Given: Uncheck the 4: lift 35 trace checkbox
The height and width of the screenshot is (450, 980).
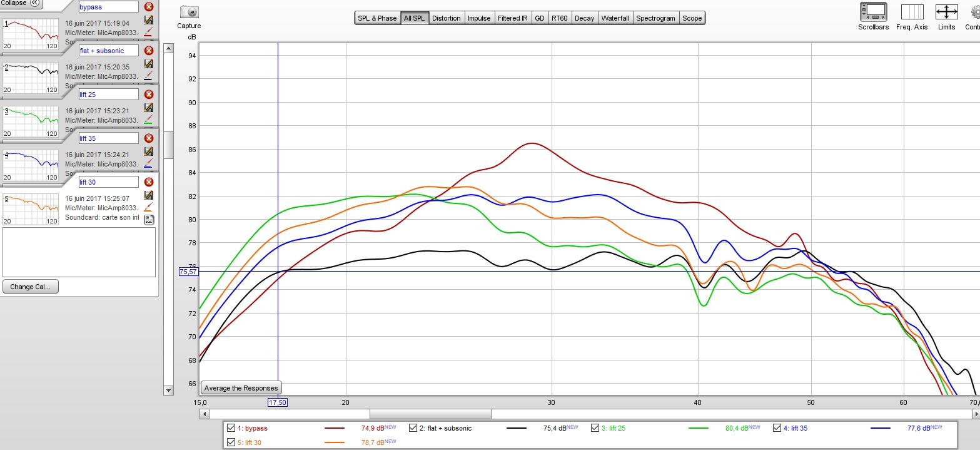Looking at the screenshot, I should [777, 429].
